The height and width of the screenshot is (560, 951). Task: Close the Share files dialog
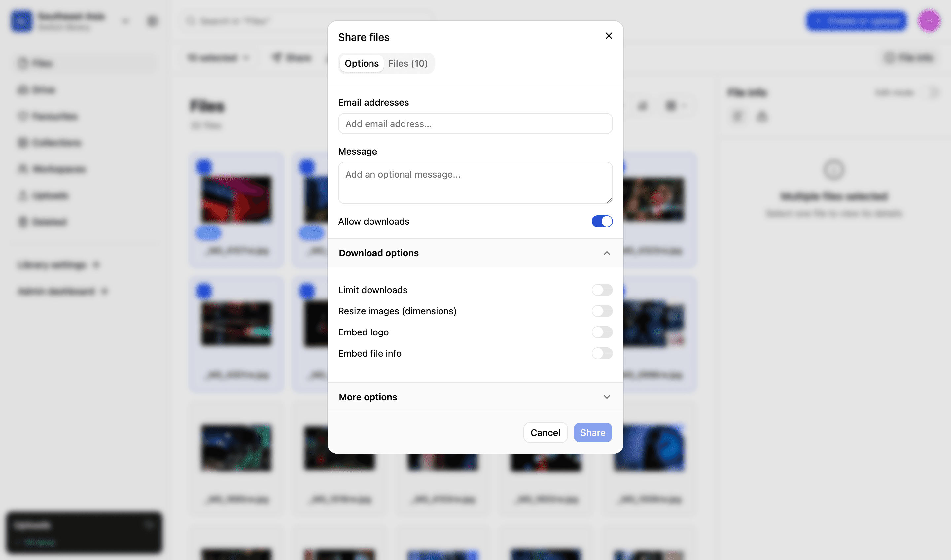coord(608,36)
